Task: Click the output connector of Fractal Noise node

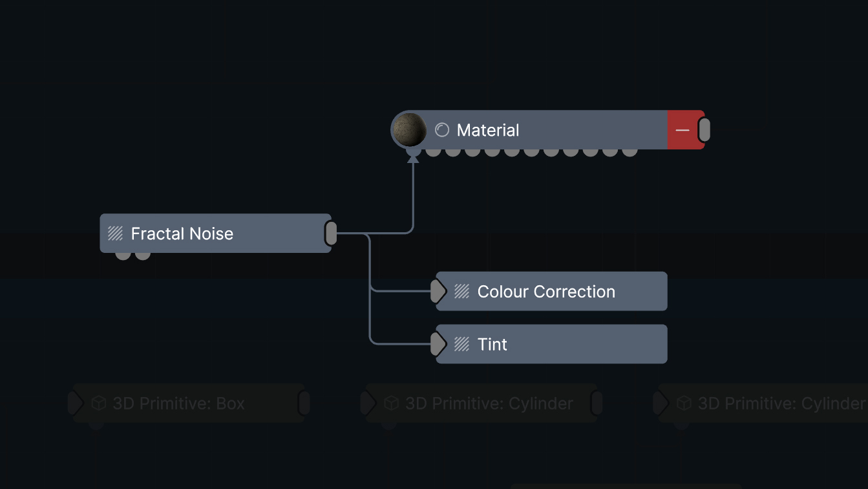Action: (332, 234)
